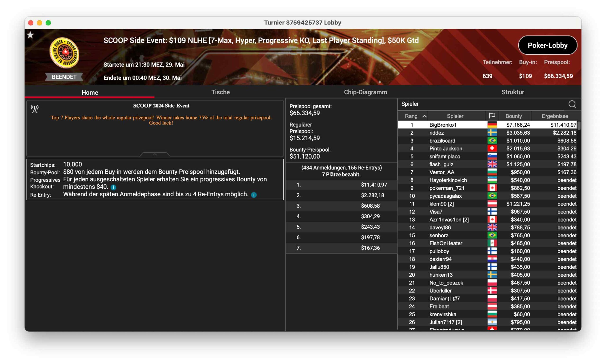This screenshot has width=606, height=364.
Task: Open the Chip-Diagramm tab
Action: 365,92
